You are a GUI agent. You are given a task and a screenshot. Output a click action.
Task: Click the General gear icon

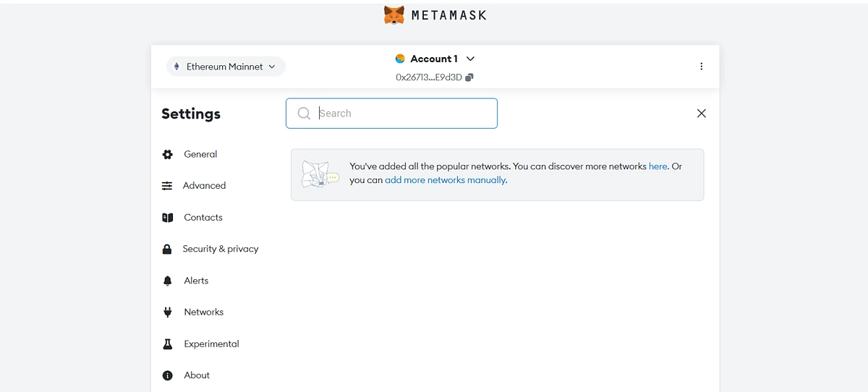tap(168, 155)
